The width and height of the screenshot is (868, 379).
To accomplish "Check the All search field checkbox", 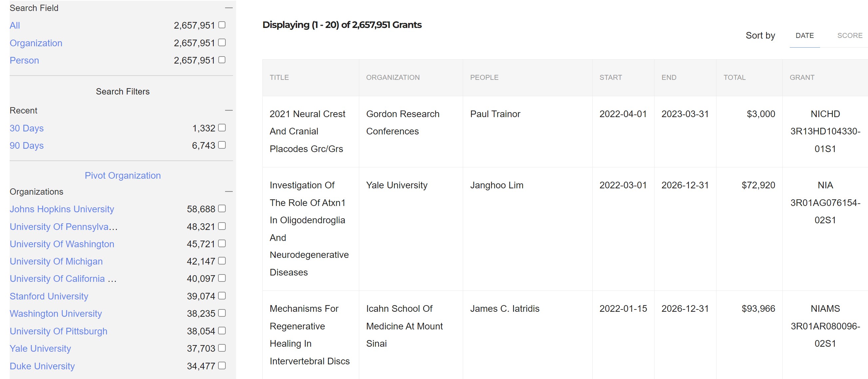I will pyautogui.click(x=222, y=25).
